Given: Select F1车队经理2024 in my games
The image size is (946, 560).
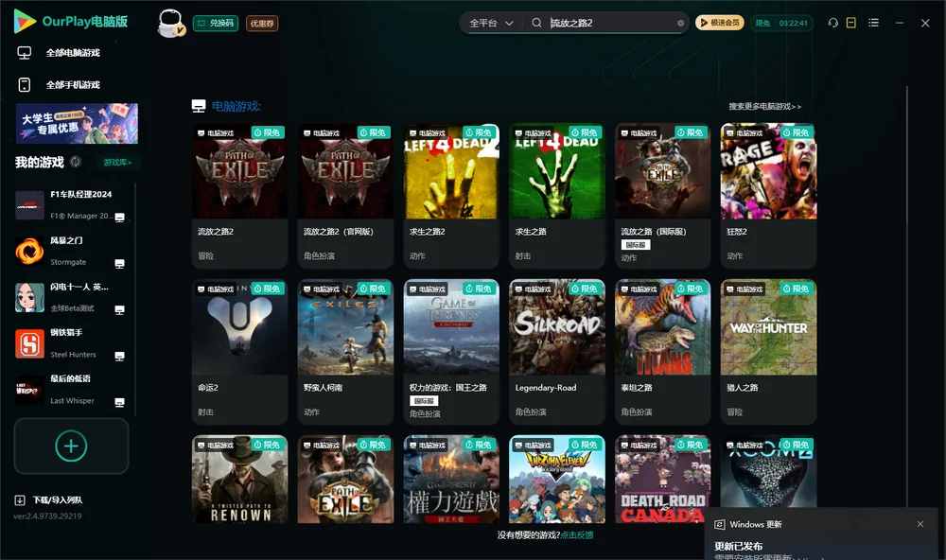Looking at the screenshot, I should pos(71,205).
